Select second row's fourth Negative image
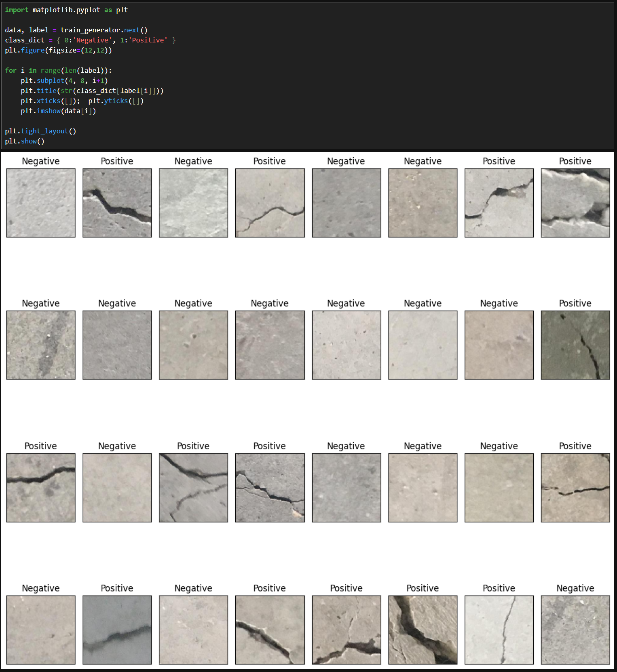This screenshot has height=672, width=617. [x=270, y=345]
